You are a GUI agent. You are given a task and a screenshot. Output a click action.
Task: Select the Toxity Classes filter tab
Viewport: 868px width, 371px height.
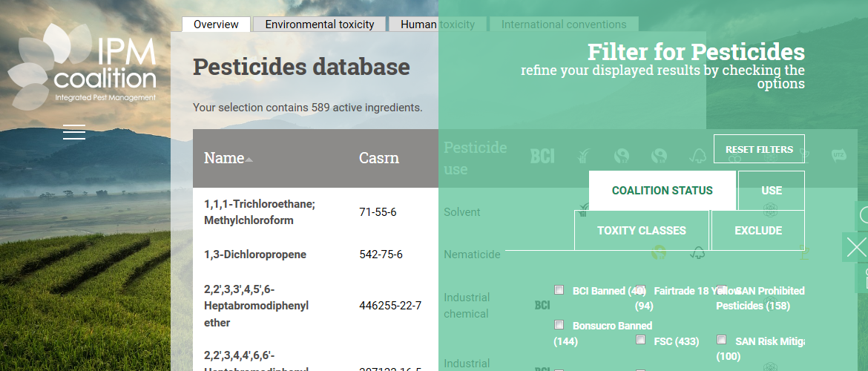point(642,230)
